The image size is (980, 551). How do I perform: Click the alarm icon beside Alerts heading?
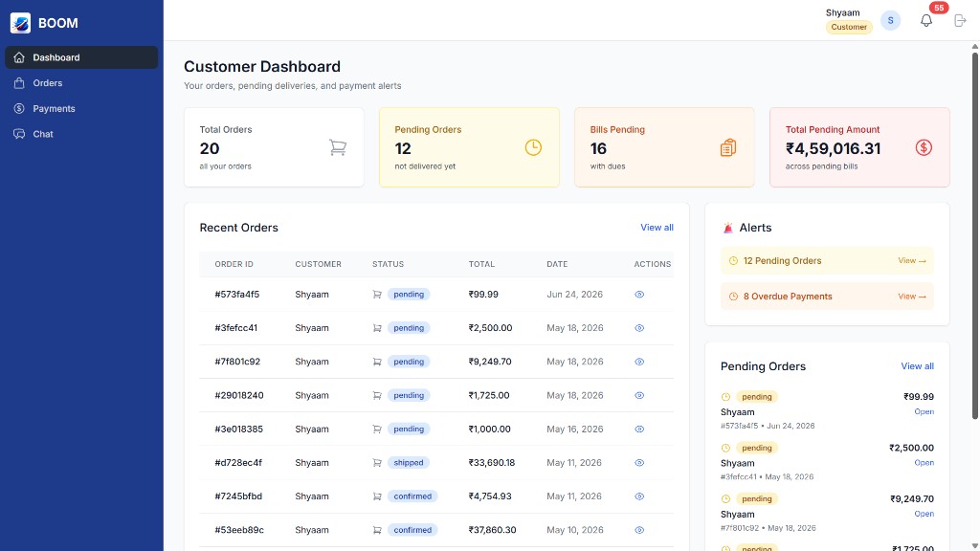727,228
